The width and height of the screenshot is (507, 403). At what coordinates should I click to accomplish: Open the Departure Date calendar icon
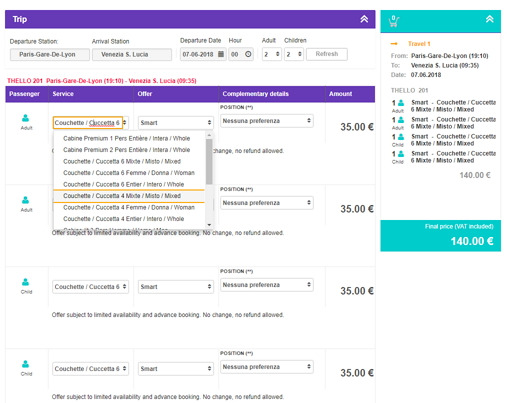coord(221,54)
